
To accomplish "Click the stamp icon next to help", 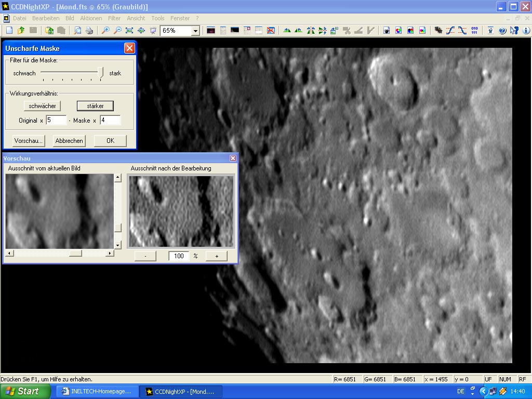I will click(x=490, y=31).
